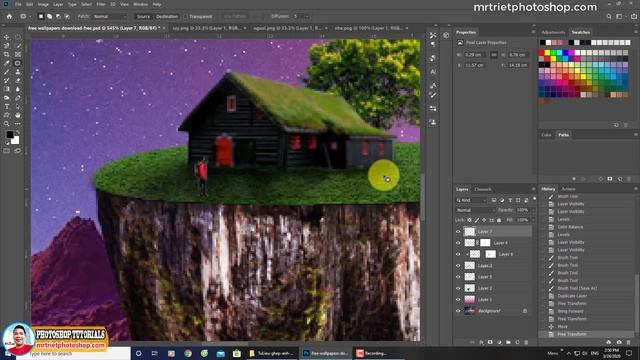640x360 pixels.
Task: Hide Layer 5 visibility eye
Action: tap(458, 277)
